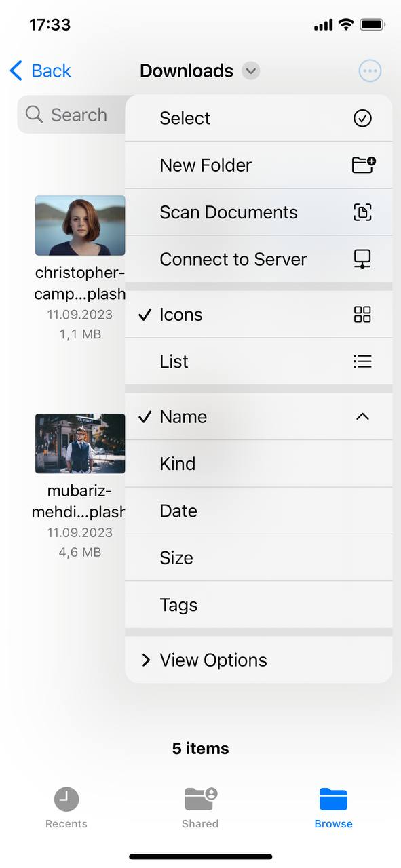Enable sorting by Date

pos(178,511)
